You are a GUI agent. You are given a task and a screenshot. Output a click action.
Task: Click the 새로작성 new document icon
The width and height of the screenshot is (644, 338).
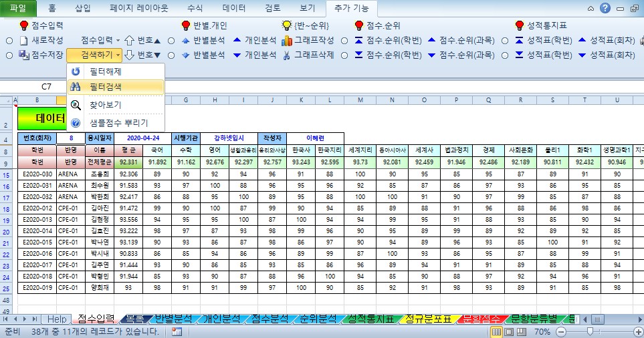[x=24, y=41]
